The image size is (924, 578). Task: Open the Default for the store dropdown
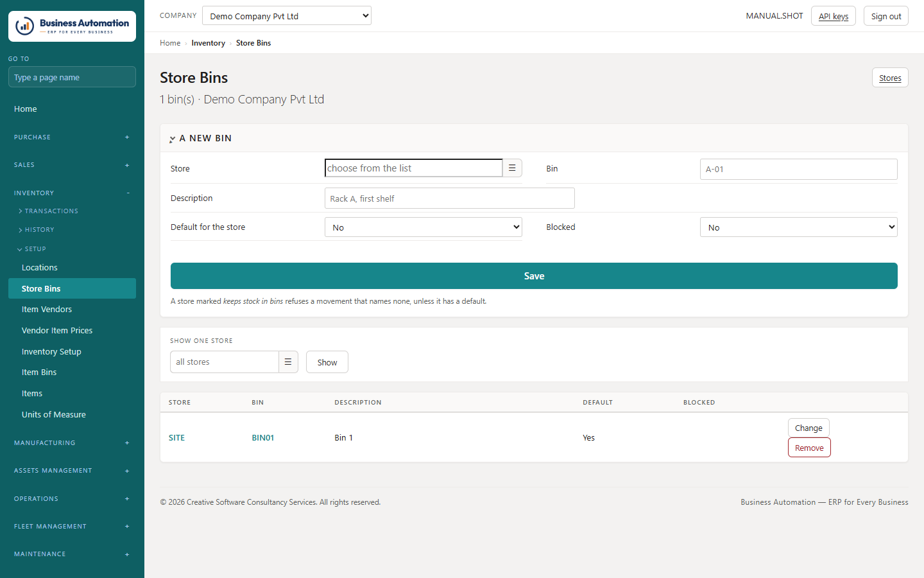(424, 227)
